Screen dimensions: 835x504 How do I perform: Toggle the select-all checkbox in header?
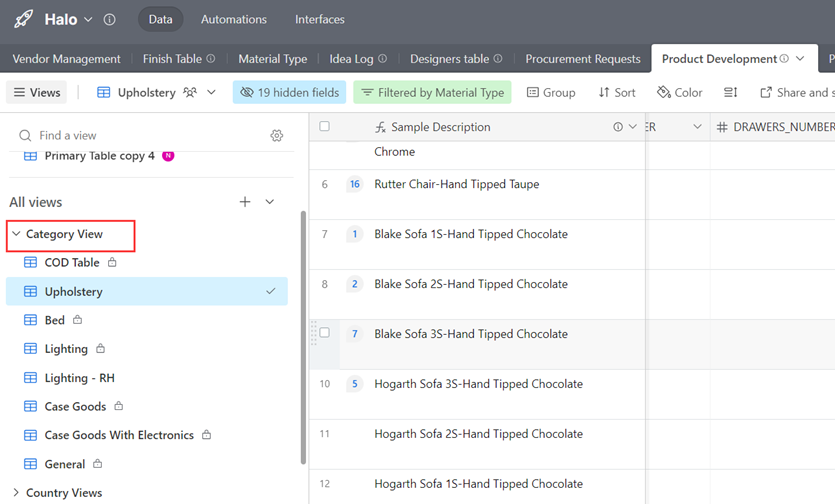click(324, 127)
